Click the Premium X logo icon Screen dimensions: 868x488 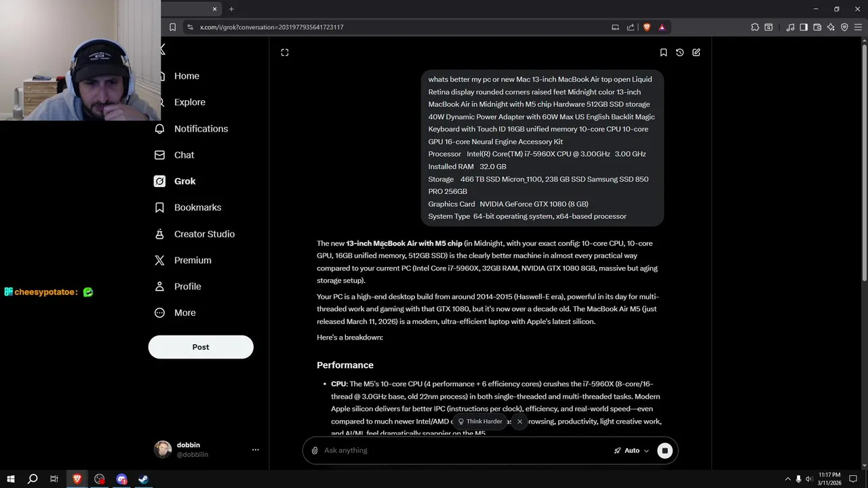pos(159,260)
